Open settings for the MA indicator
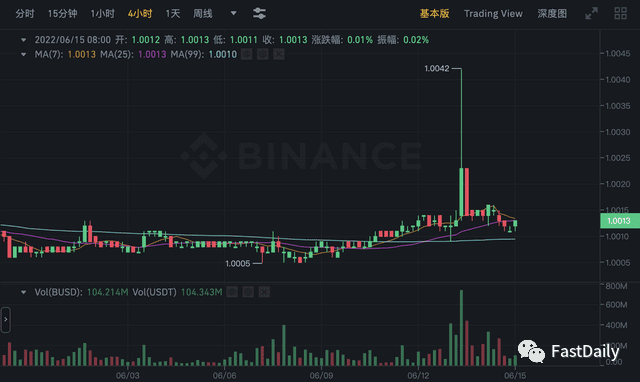 coord(262,54)
